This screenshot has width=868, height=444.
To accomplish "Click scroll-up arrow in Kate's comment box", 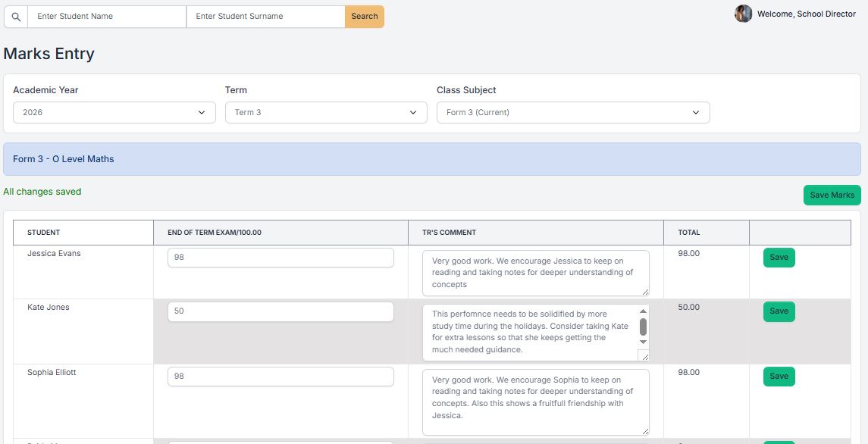I will pos(643,311).
